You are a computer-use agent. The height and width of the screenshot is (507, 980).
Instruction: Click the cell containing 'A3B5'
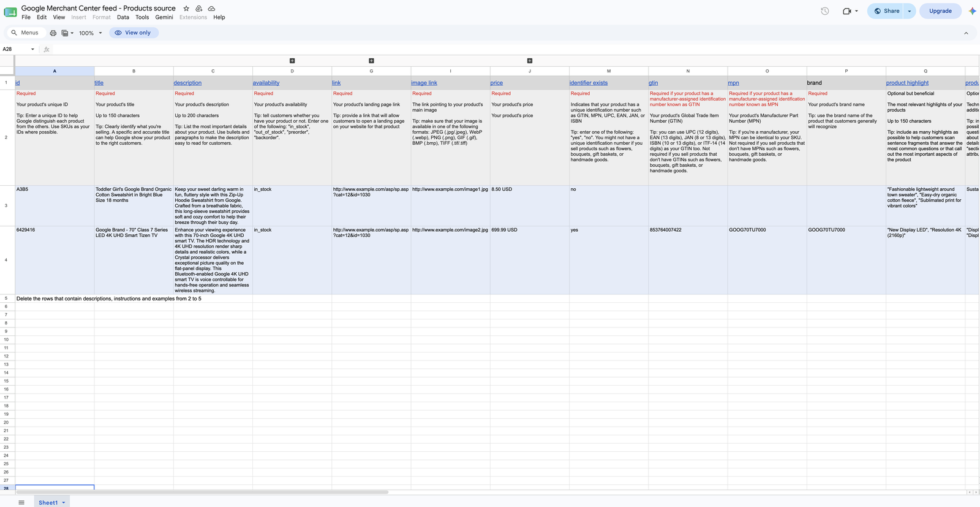(x=55, y=205)
